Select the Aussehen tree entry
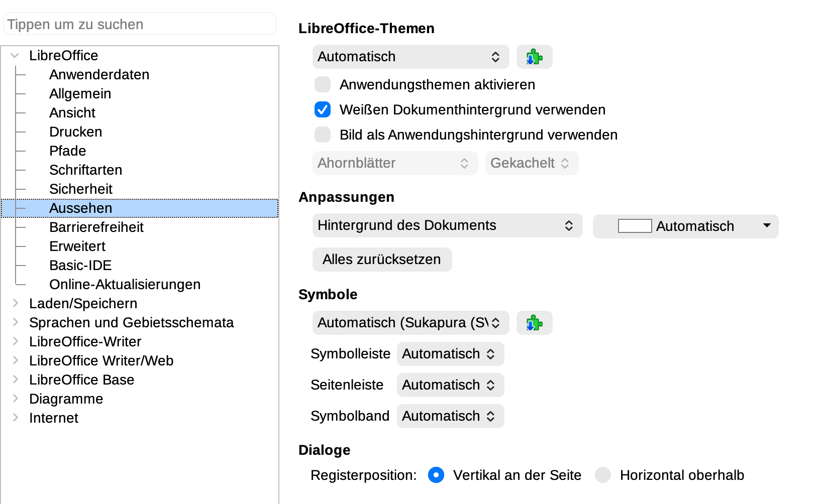819x504 pixels. pyautogui.click(x=140, y=208)
